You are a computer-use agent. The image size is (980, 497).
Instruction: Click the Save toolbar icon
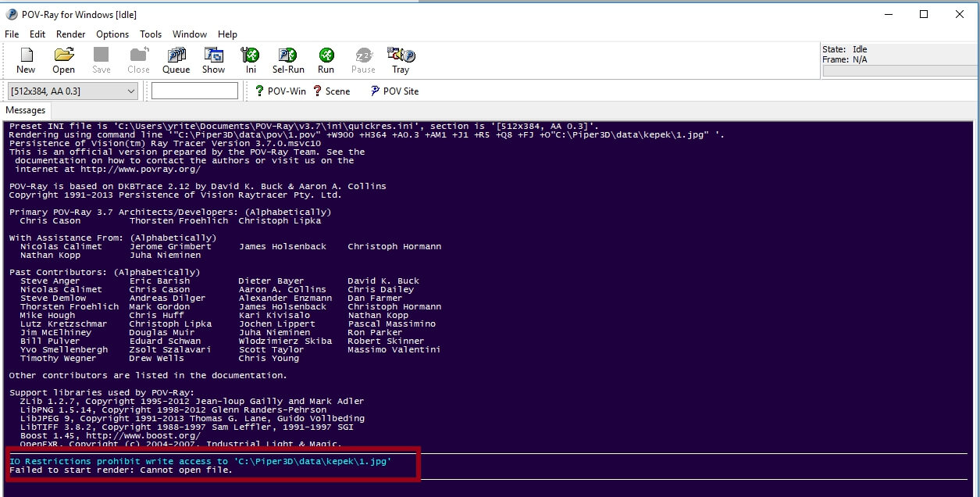coord(102,60)
